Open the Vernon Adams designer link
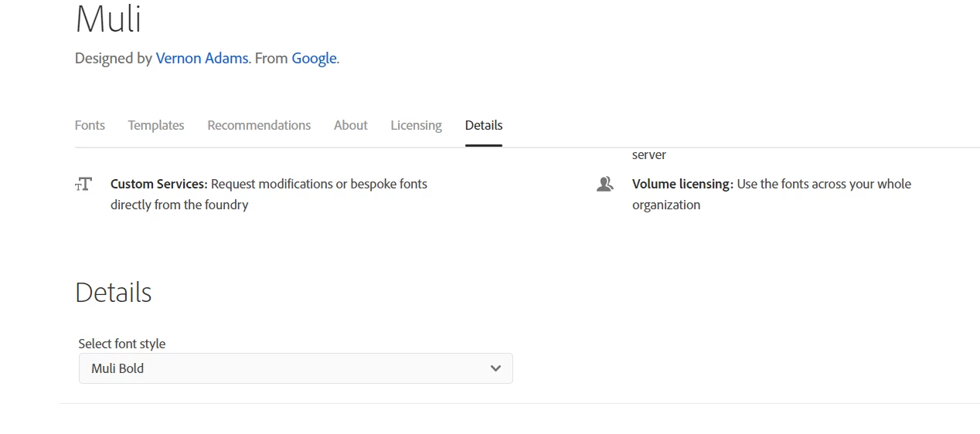The image size is (980, 434). 202,58
